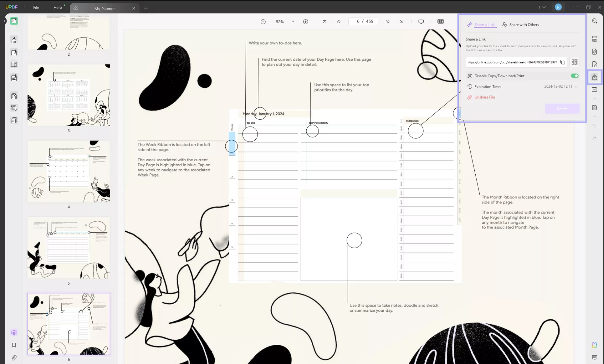
Task: Open page 2 thumbnail
Action: click(69, 33)
